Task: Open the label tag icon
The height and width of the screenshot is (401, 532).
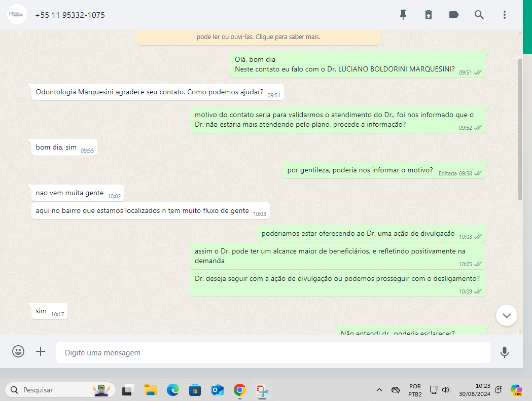Action: click(x=453, y=15)
